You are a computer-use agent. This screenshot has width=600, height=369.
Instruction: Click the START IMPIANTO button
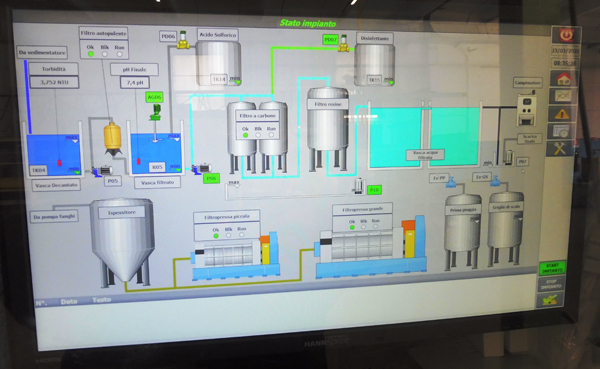pos(552,268)
